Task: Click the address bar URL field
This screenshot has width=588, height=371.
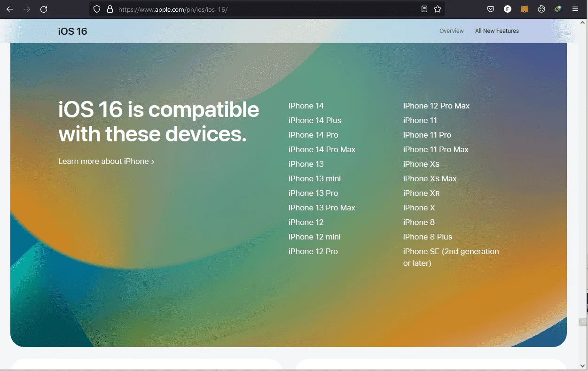Action: tap(267, 9)
